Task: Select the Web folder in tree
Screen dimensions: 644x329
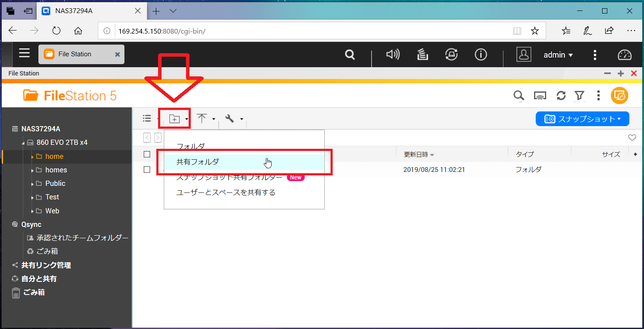Action: click(x=52, y=211)
